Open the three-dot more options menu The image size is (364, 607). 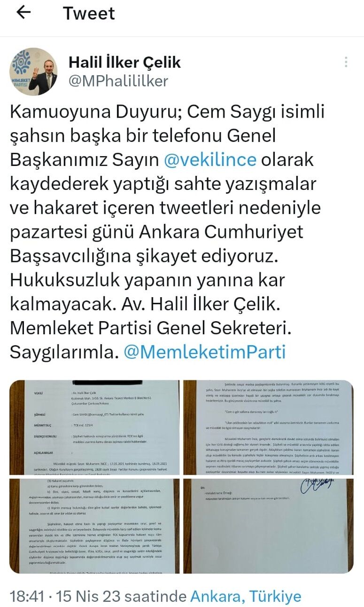pyautogui.click(x=346, y=62)
